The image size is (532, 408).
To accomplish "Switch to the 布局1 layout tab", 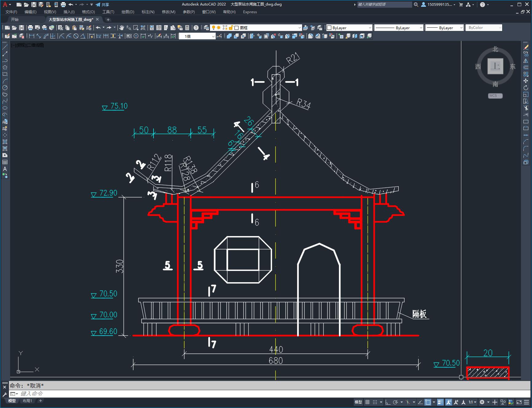I will pyautogui.click(x=27, y=401).
